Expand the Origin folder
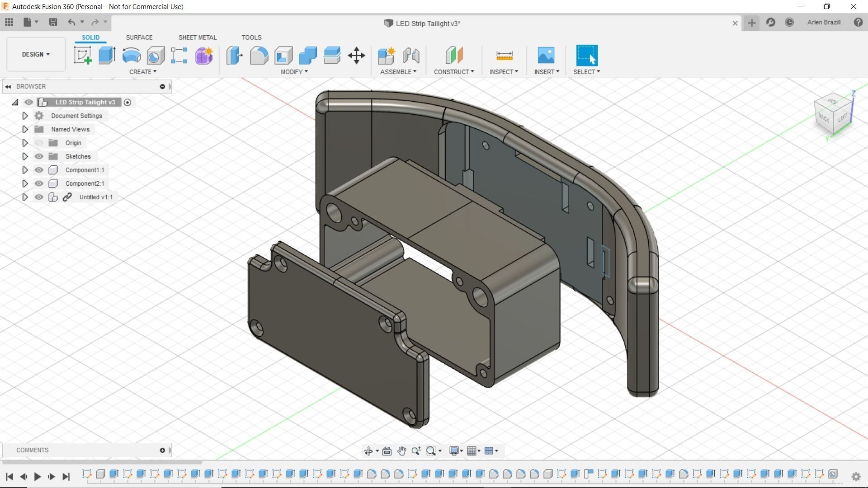This screenshot has width=868, height=488. pos(25,143)
